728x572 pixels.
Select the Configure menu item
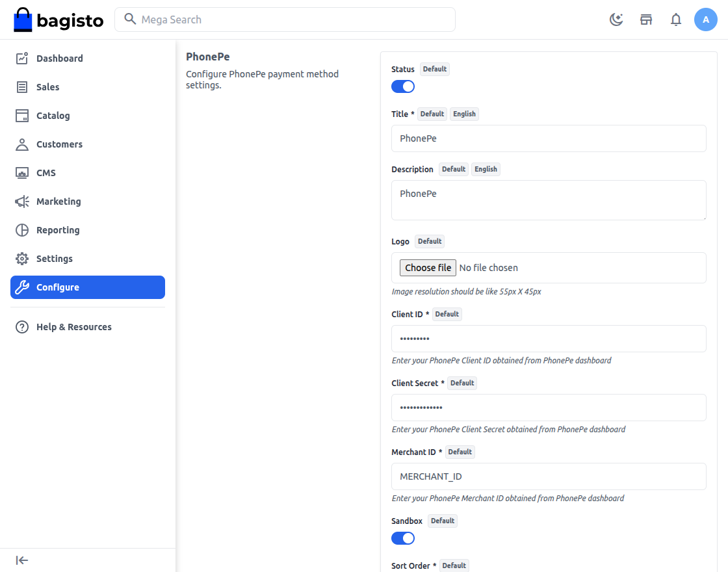[x=88, y=287]
